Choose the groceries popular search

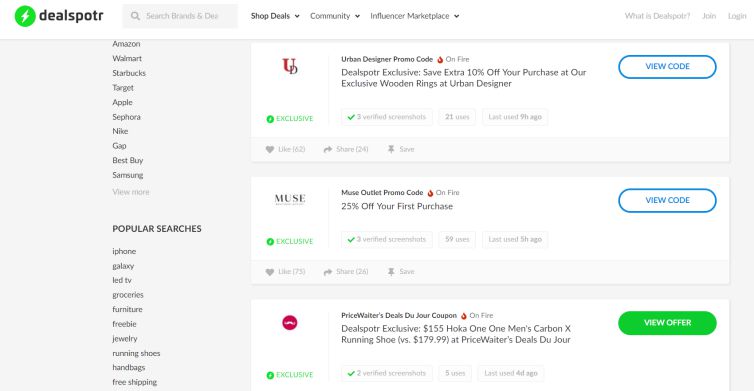tap(128, 295)
